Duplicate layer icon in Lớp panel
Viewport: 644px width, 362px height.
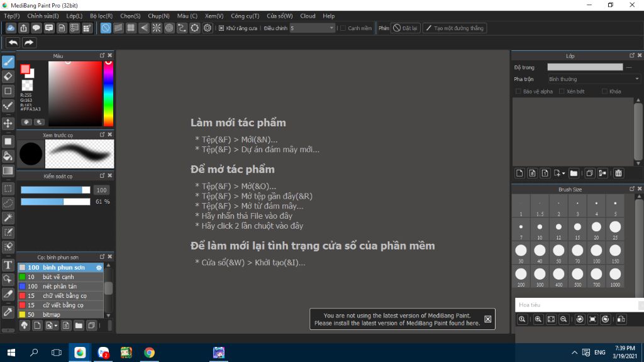pyautogui.click(x=590, y=173)
